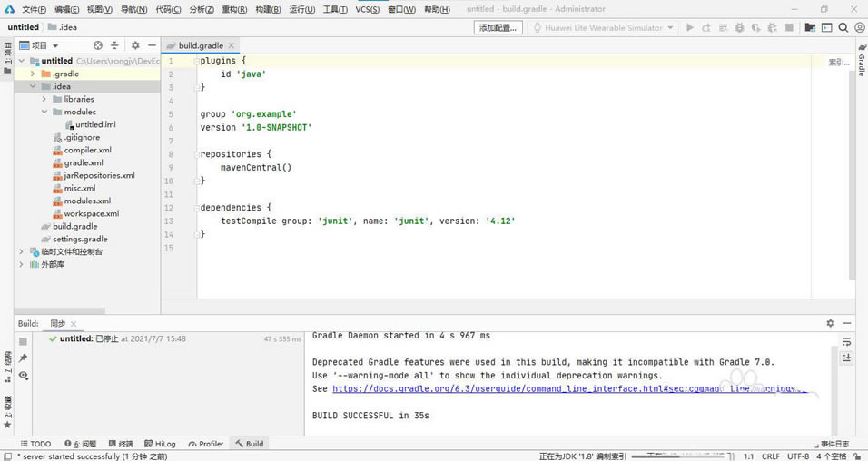
Task: Hide the Build panel with minus icon
Action: (847, 323)
